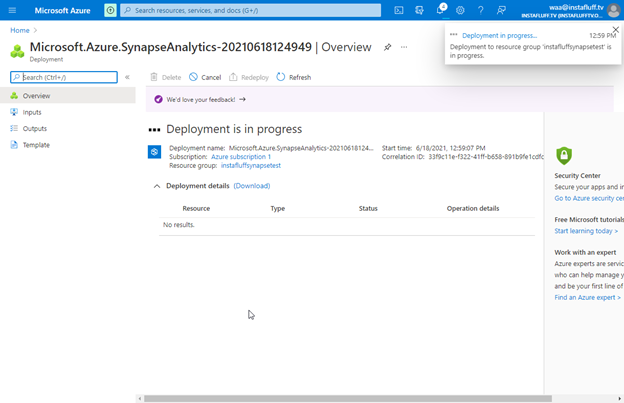624x403 pixels.
Task: Sort by the Type column header
Action: 278,208
